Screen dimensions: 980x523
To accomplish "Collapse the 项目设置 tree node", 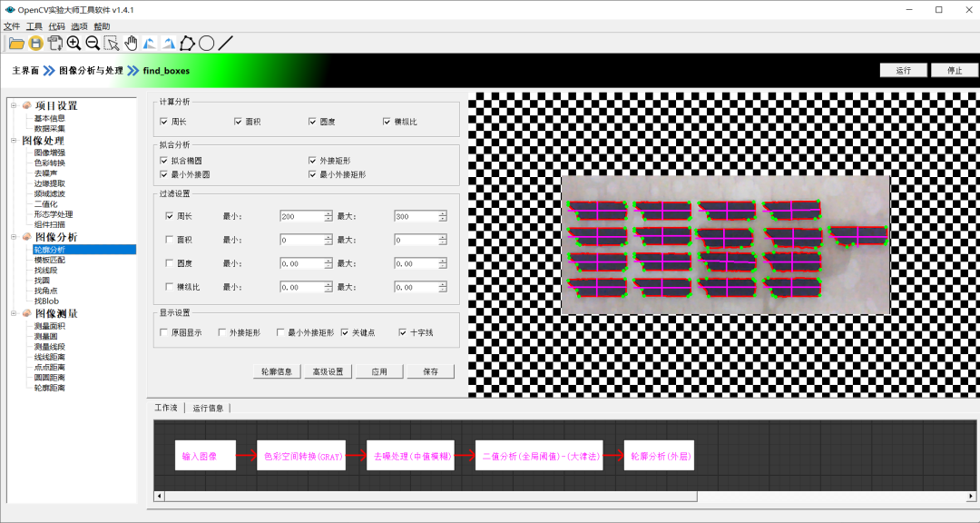I will (14, 105).
